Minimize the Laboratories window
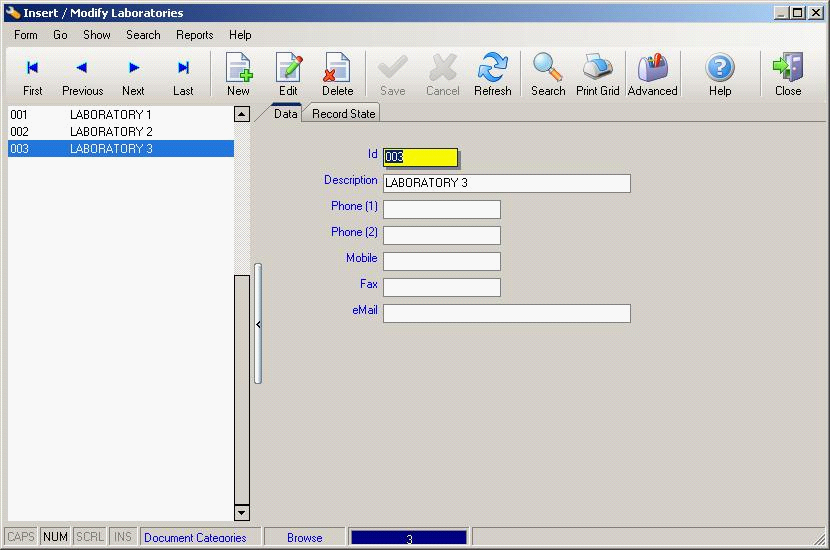This screenshot has width=830, height=550. pos(781,13)
